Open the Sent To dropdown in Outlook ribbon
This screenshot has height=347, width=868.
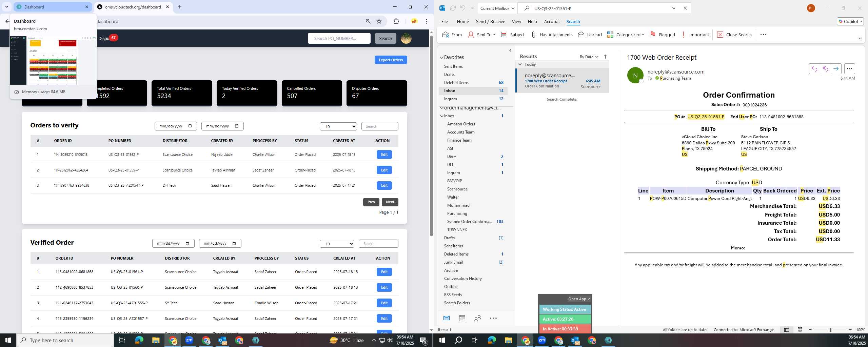pos(481,35)
